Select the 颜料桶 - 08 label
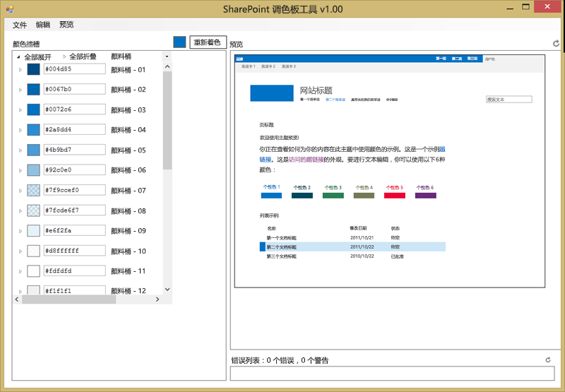The width and height of the screenshot is (565, 392). tap(129, 210)
